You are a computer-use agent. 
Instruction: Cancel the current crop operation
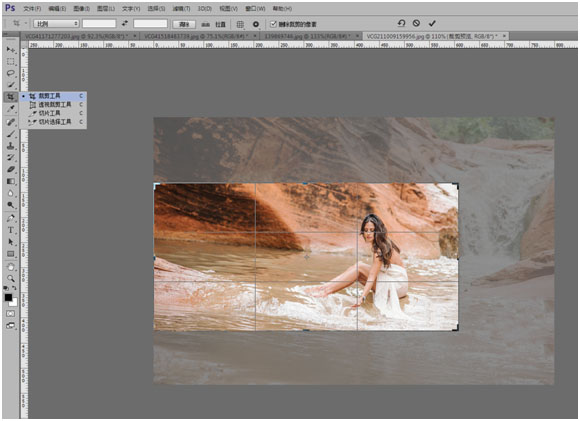point(416,23)
